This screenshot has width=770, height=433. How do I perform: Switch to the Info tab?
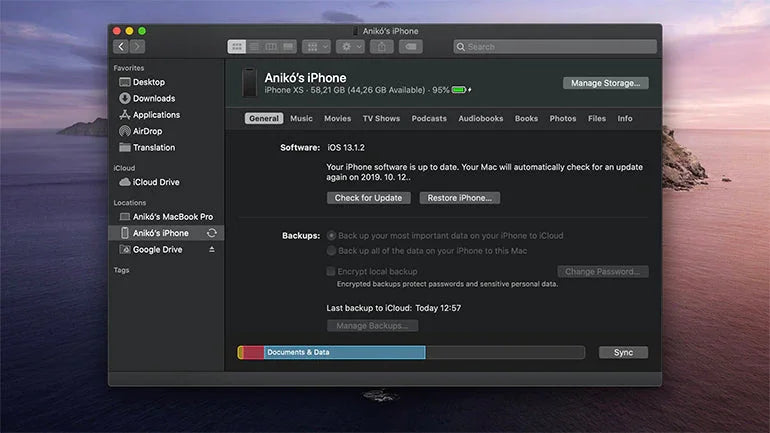click(625, 118)
